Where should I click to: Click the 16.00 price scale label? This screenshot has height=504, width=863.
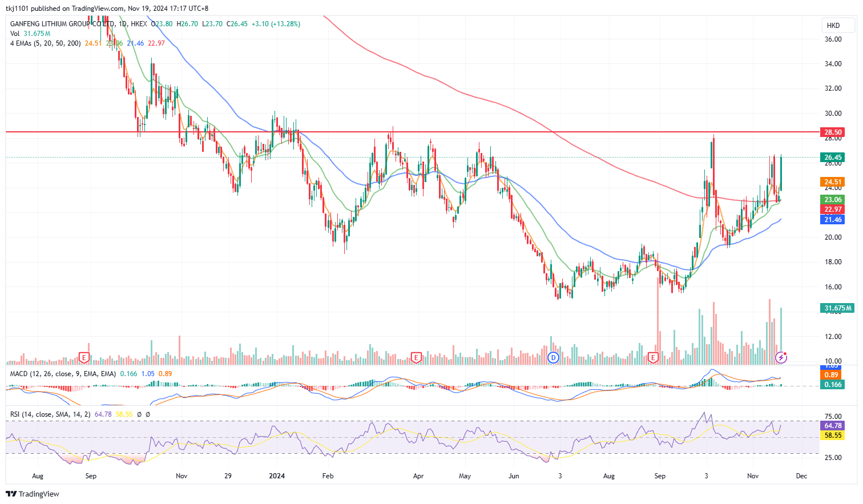833,287
